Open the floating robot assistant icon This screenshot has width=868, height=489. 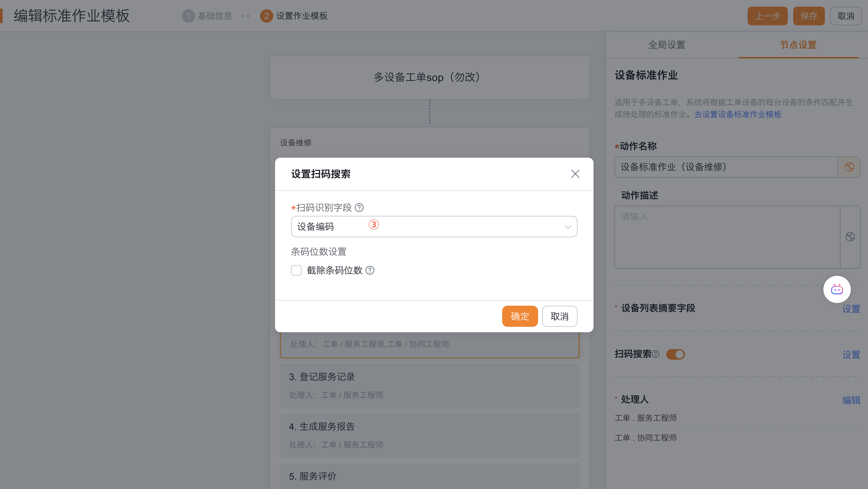pos(837,289)
